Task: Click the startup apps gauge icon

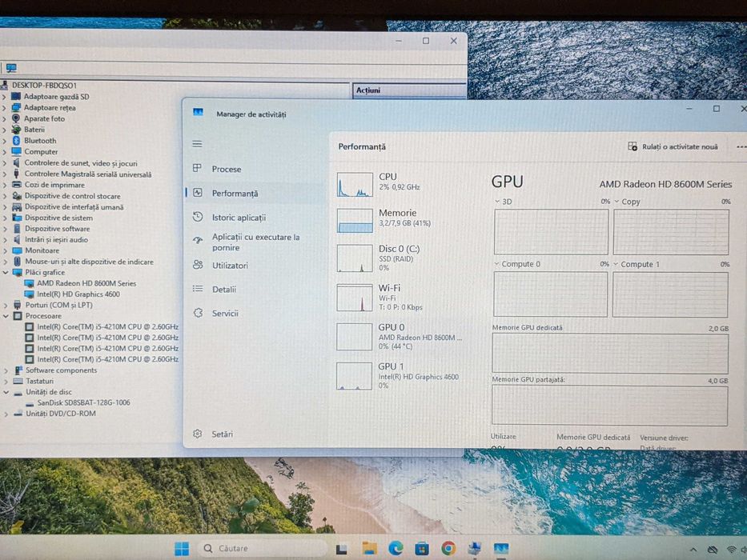Action: pos(198,239)
